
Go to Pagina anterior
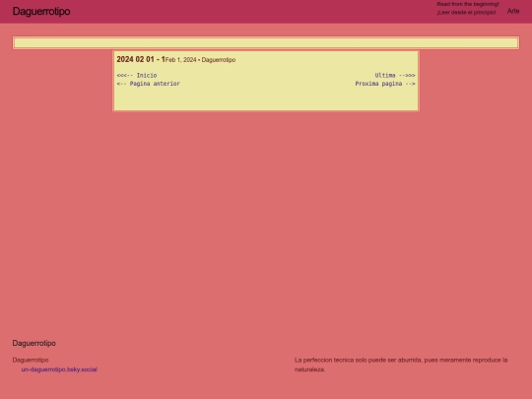click(x=148, y=84)
